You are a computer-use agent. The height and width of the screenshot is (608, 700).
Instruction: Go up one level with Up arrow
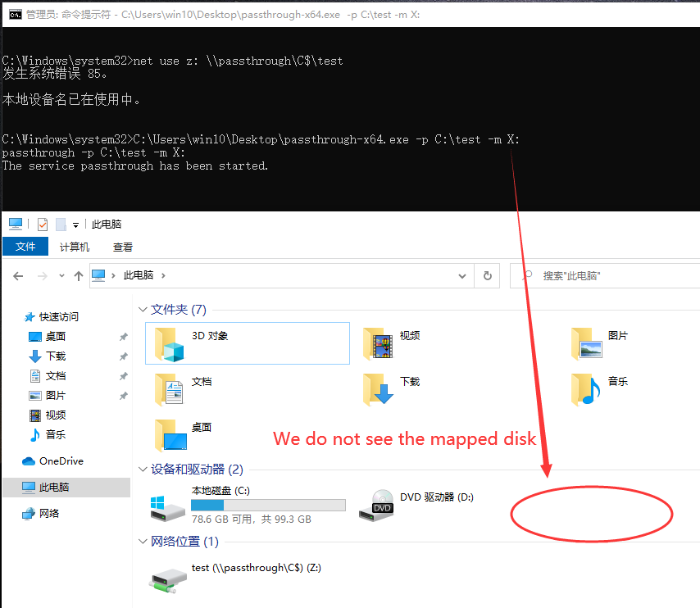(x=79, y=276)
